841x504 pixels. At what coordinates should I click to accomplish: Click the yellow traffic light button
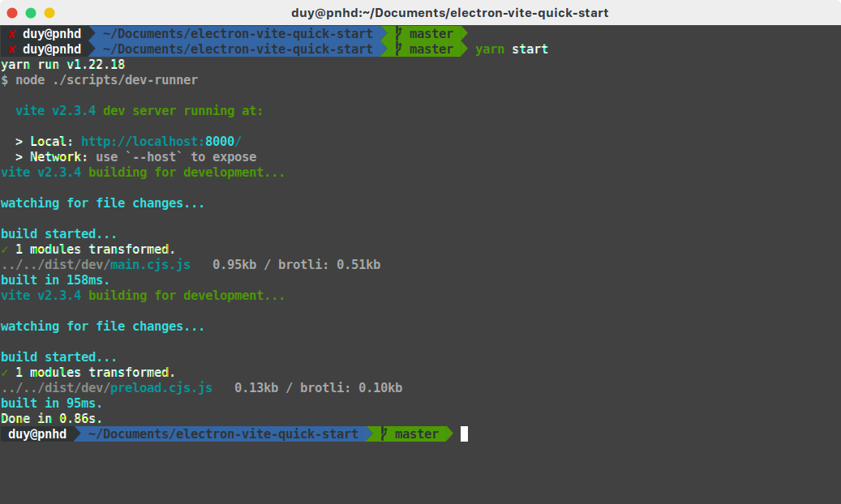tap(49, 13)
